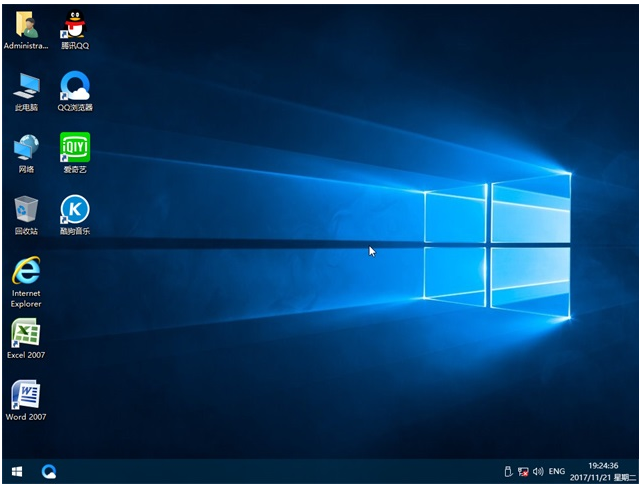Click the Show Desktop strip at taskbar end
The width and height of the screenshot is (639, 485).
[636, 470]
